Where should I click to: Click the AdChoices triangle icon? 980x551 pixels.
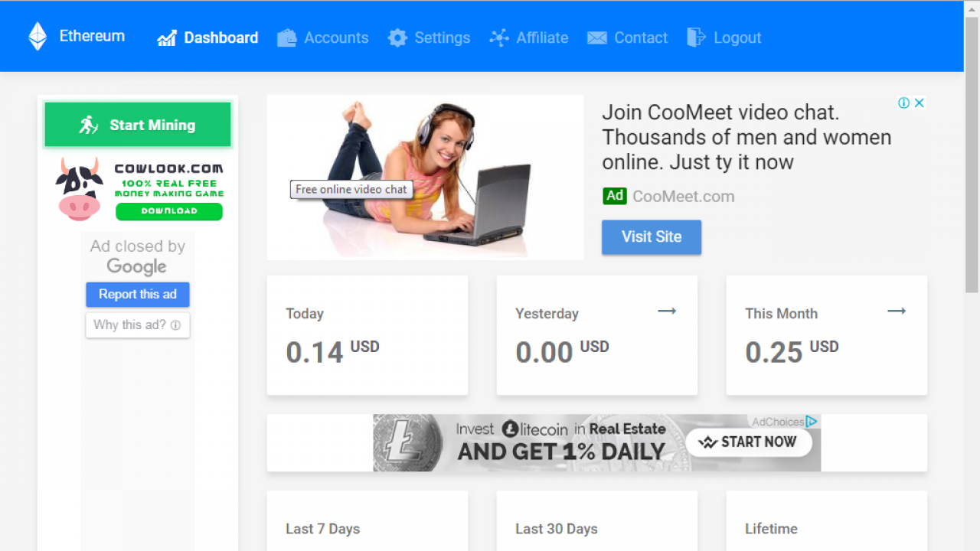(812, 422)
